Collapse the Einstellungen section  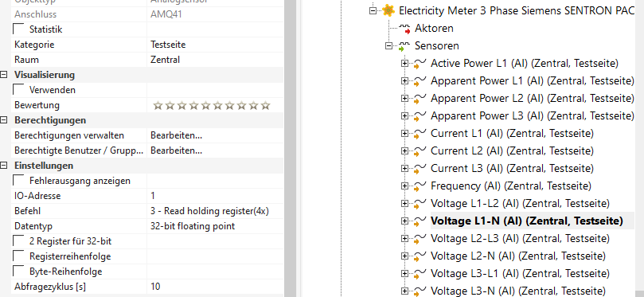coord(4,166)
